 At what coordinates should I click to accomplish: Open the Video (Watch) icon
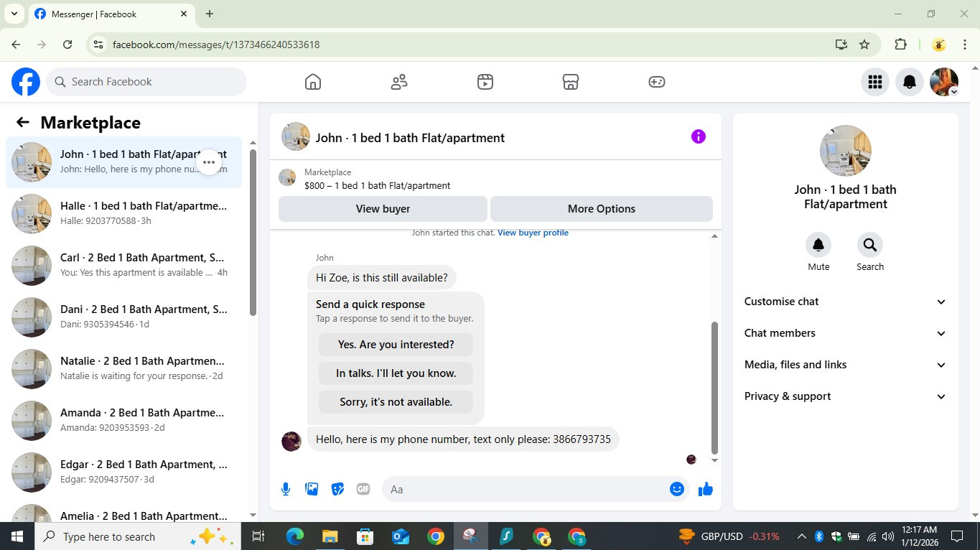point(485,82)
